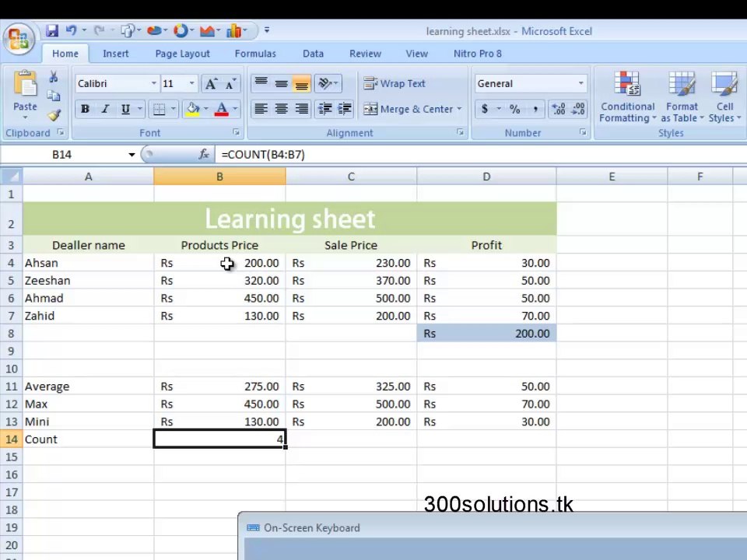Open Insert Function fx dialog
The width and height of the screenshot is (747, 560).
click(x=204, y=154)
